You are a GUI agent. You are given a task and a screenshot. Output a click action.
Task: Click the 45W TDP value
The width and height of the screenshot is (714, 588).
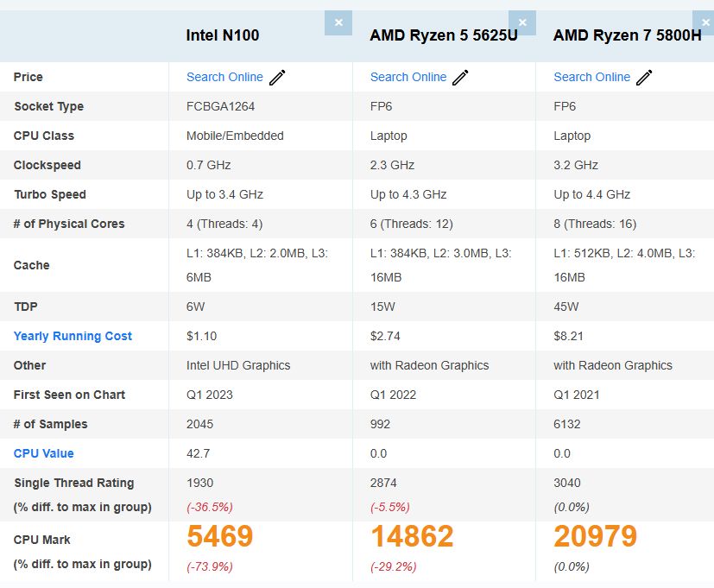(x=566, y=307)
